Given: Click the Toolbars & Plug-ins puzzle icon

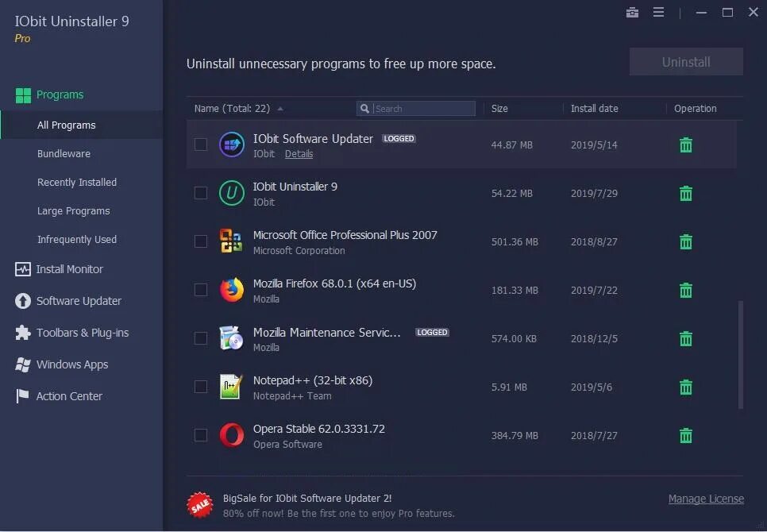Looking at the screenshot, I should tap(22, 333).
